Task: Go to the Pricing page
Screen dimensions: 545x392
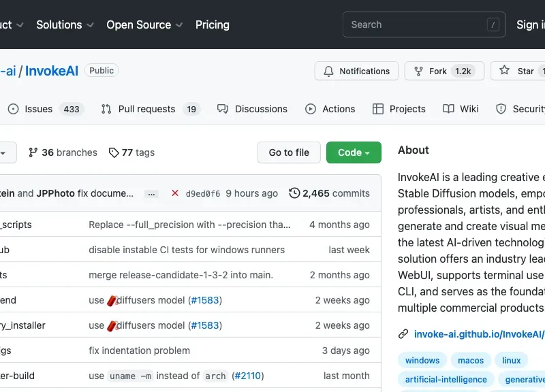Action: coord(213,24)
